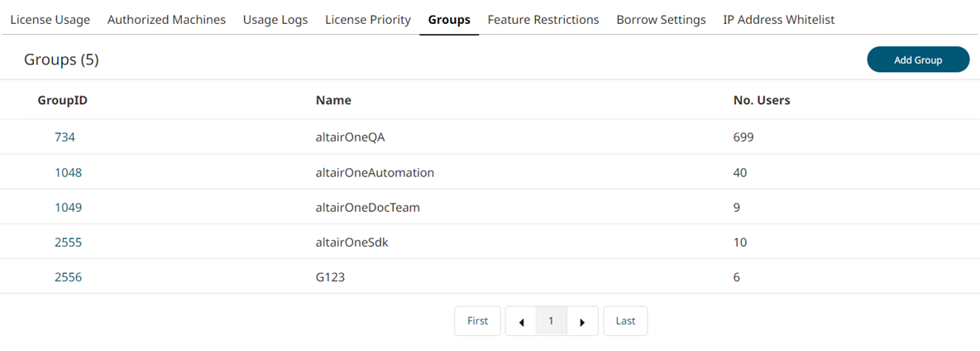The width and height of the screenshot is (980, 351).
Task: Jump to the Last page
Action: (625, 321)
